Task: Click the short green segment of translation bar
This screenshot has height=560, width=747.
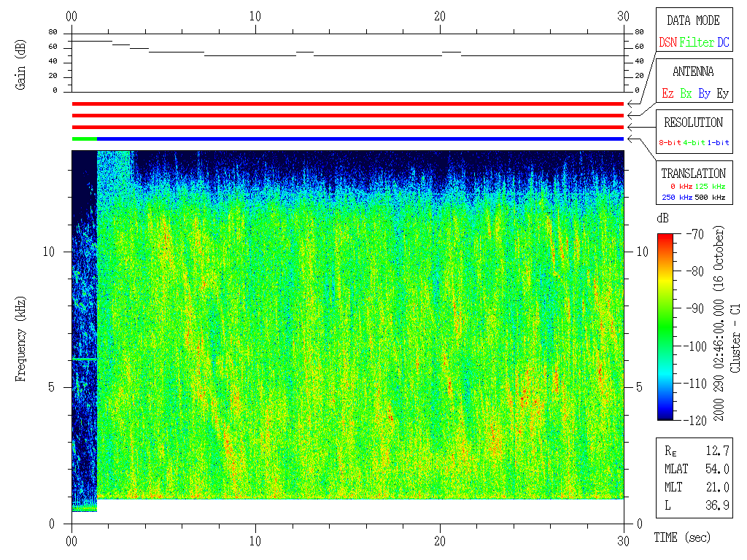Action: [85, 139]
